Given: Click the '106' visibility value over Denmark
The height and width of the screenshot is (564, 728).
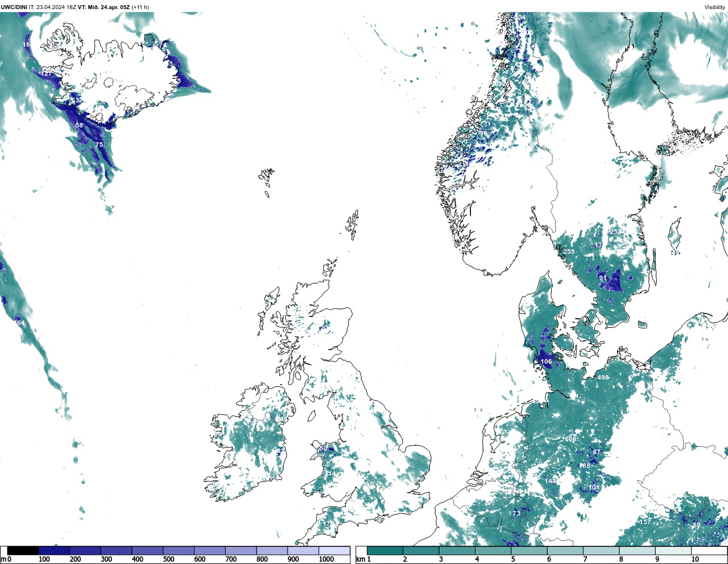Looking at the screenshot, I should pyautogui.click(x=546, y=361).
